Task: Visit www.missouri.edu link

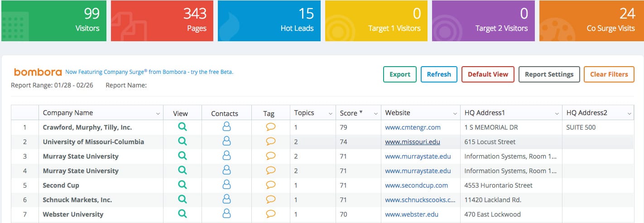Action: [x=413, y=142]
